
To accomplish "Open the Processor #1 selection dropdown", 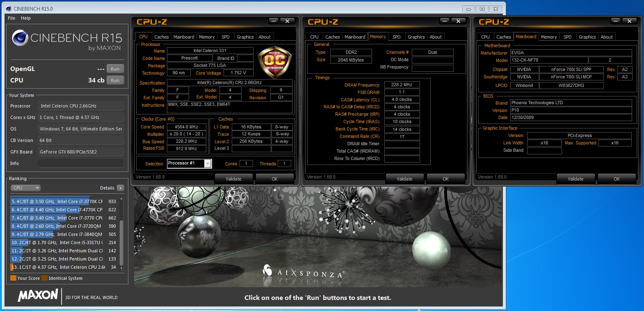I will (208, 164).
